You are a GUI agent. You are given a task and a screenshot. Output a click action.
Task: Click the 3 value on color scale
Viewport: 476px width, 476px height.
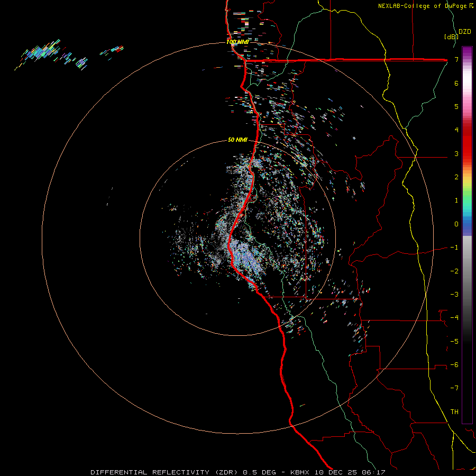click(x=456, y=153)
